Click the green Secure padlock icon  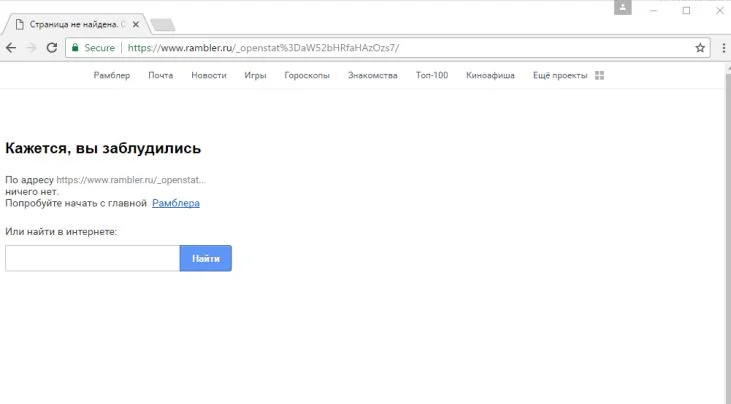(75, 48)
